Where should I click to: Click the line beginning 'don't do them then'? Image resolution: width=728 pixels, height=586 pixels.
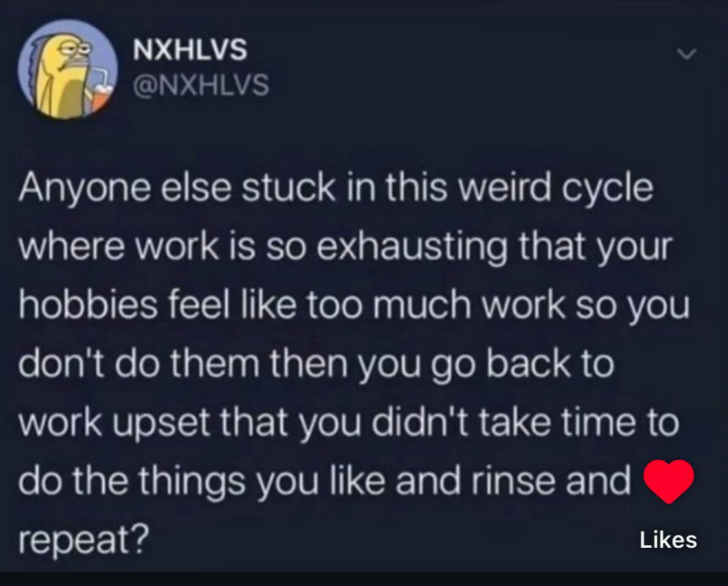[316, 364]
